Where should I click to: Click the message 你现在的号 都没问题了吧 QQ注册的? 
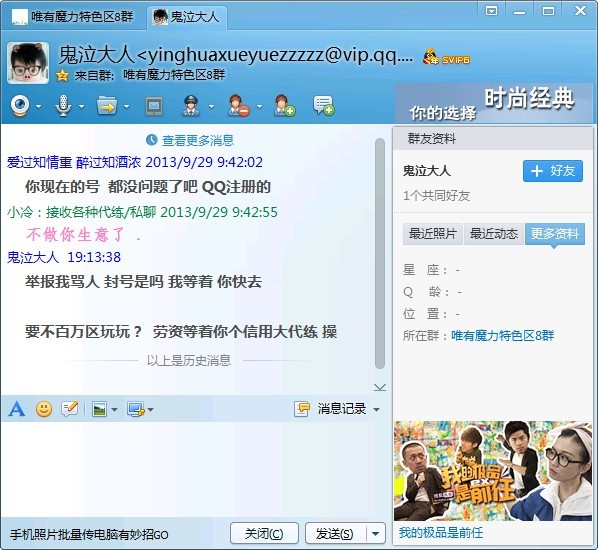click(x=148, y=187)
